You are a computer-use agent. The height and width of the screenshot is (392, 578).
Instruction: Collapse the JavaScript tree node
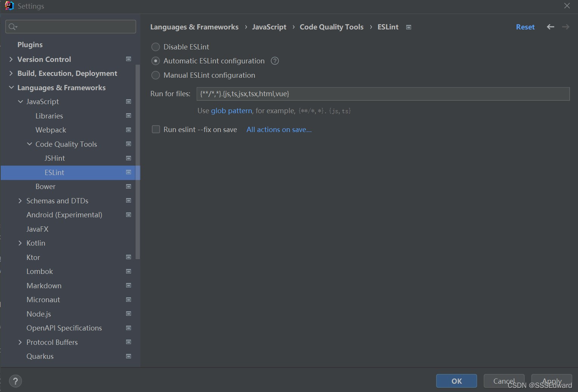[20, 101]
